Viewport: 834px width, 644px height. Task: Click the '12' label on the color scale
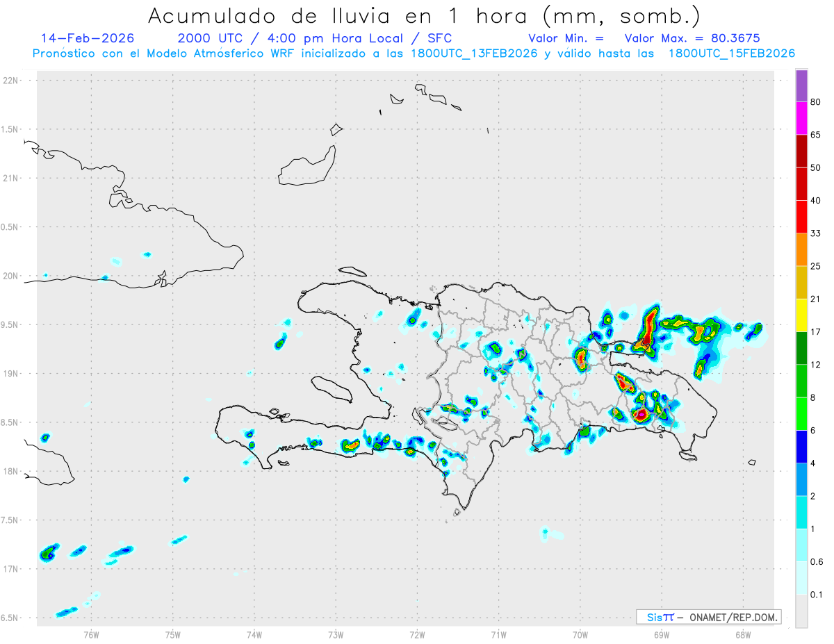click(x=816, y=365)
